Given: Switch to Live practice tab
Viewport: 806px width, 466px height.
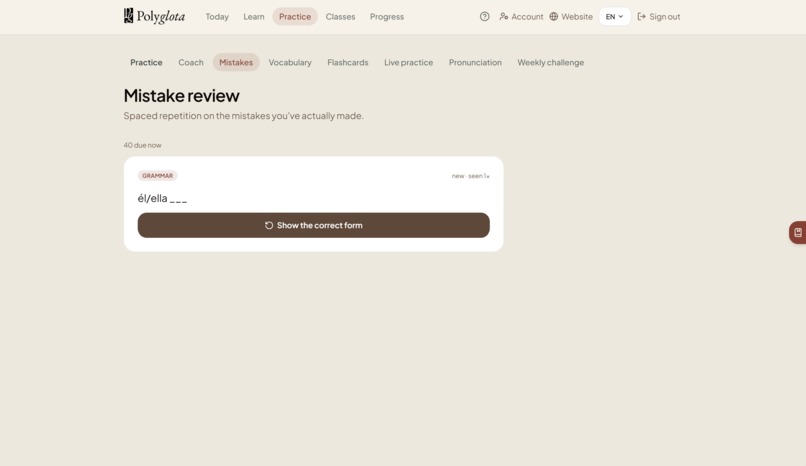Looking at the screenshot, I should 408,62.
